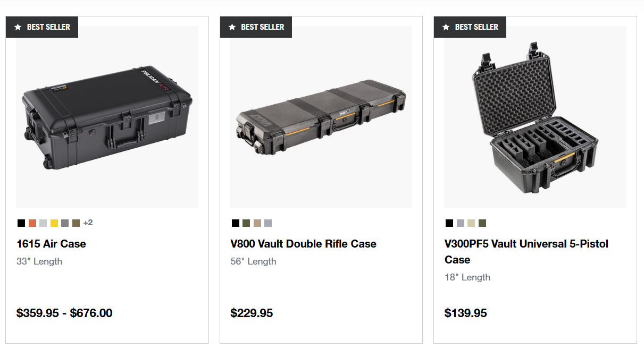Click the 1615 Air Case product image
The height and width of the screenshot is (349, 644).
coord(107,117)
